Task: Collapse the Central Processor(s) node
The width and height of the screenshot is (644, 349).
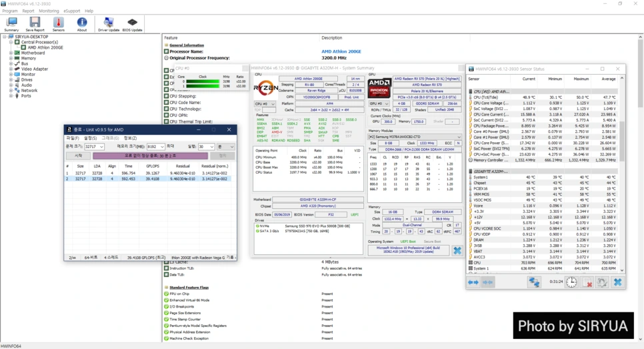Action: pyautogui.click(x=11, y=42)
